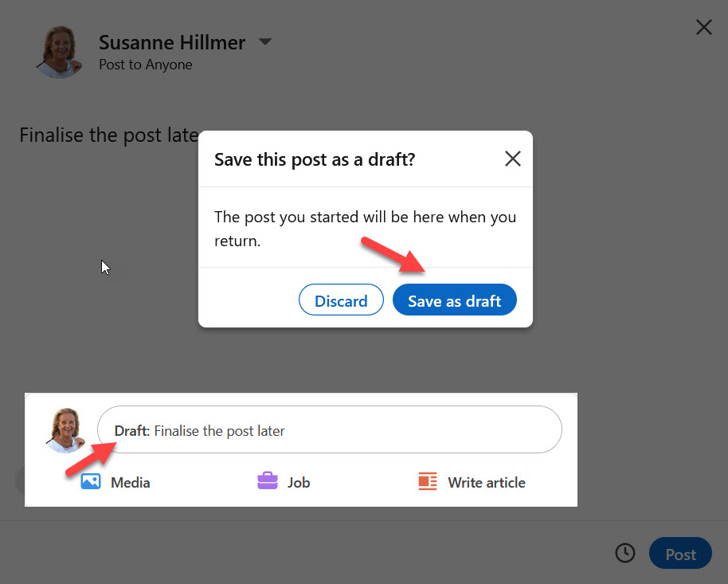Click the Media text label
The image size is (728, 584).
(131, 482)
